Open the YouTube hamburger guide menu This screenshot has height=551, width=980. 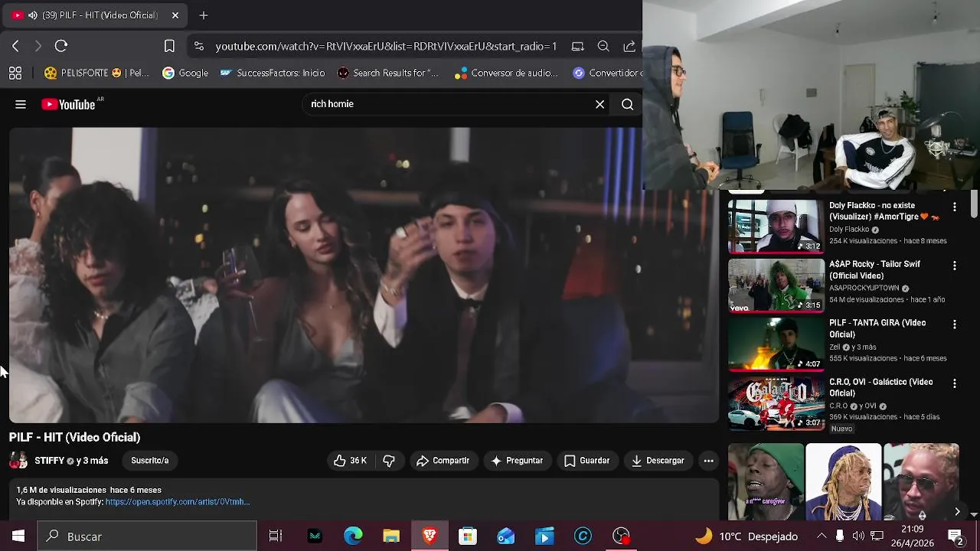coord(21,104)
